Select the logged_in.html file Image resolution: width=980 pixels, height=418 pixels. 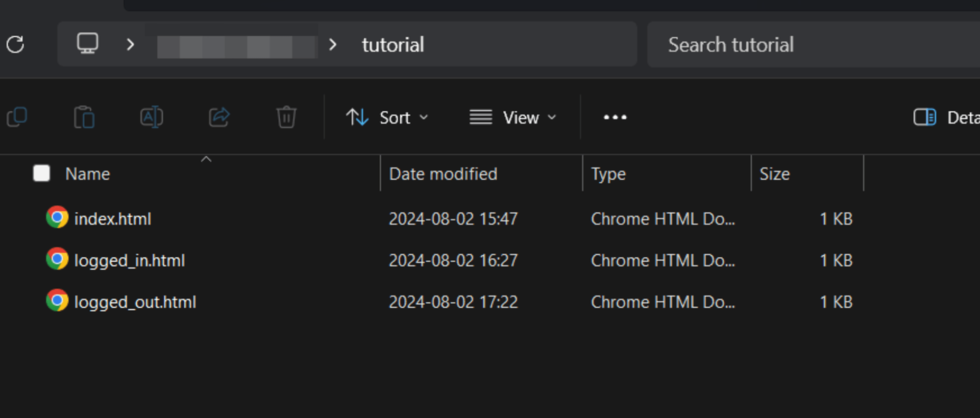point(129,260)
